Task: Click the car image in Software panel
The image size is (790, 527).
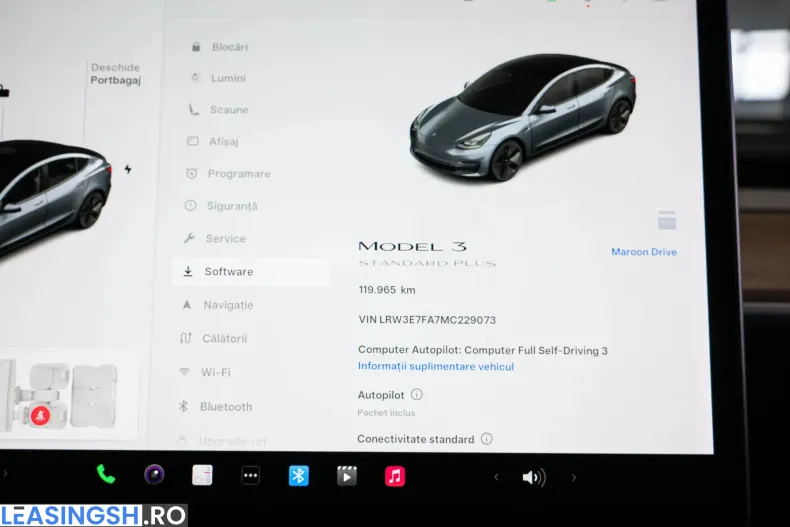Action: click(x=522, y=117)
